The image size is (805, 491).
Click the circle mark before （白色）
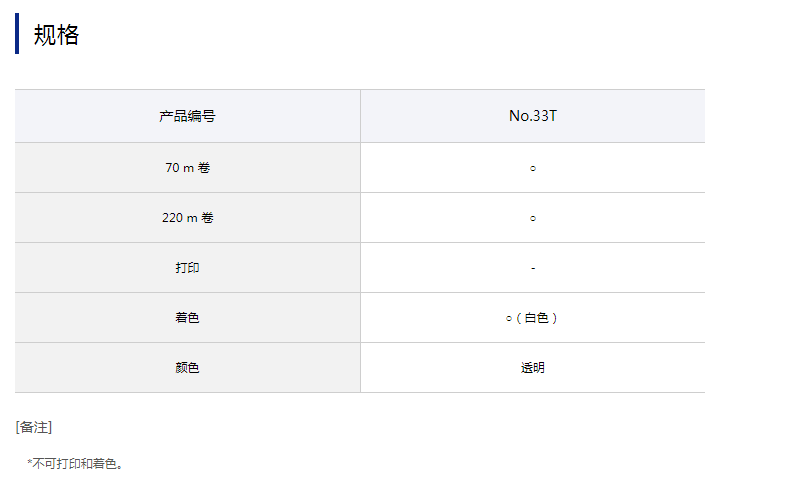tap(509, 319)
